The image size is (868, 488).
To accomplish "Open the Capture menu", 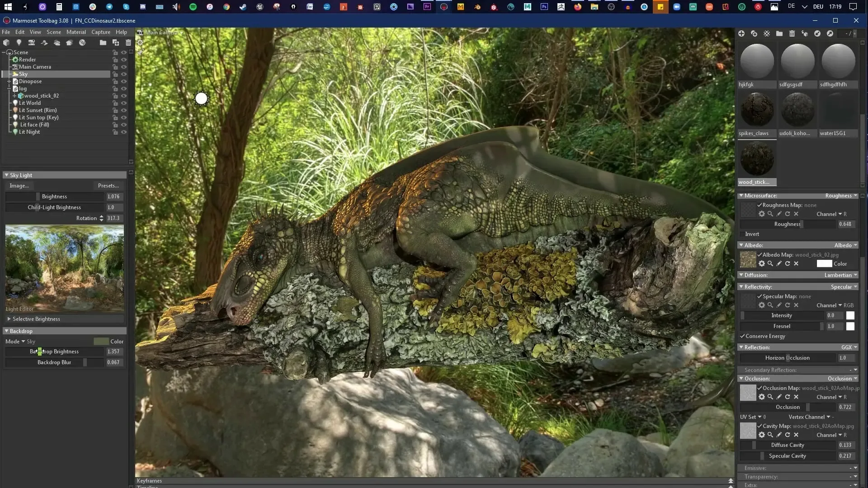I will tap(100, 32).
